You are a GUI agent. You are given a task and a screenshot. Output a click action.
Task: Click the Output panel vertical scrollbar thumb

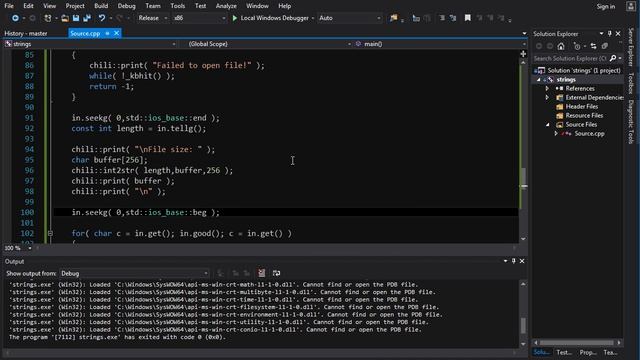(x=523, y=325)
